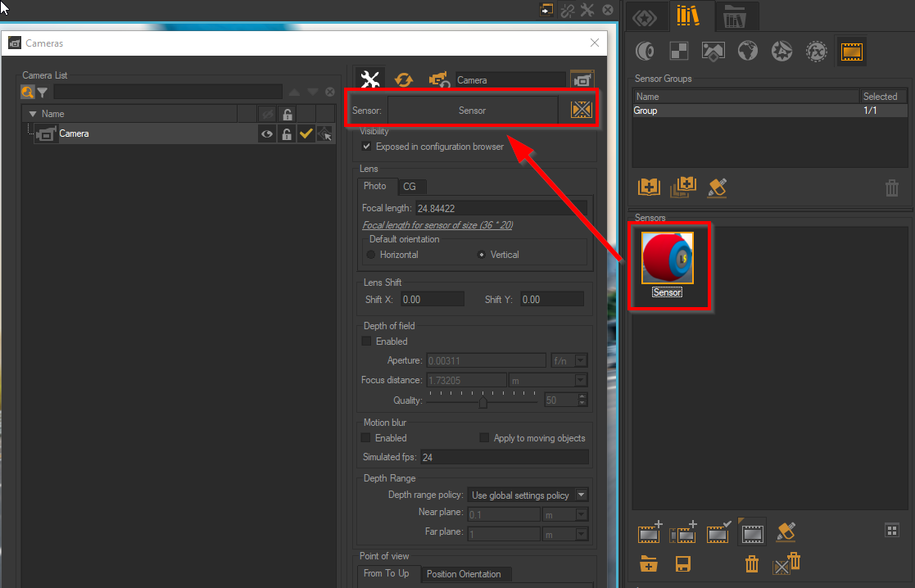Screen dimensions: 915x588
Task: Open Focal length for sensor size link
Action: click(437, 225)
